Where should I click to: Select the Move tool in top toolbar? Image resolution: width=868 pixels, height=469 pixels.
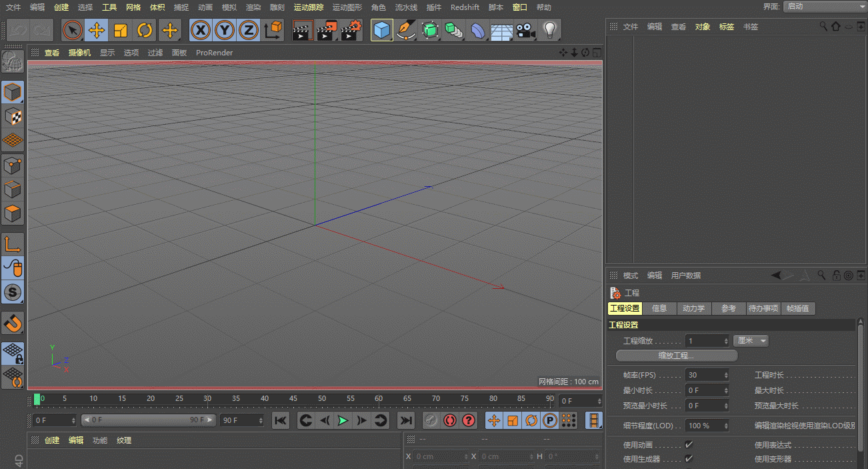click(x=97, y=31)
